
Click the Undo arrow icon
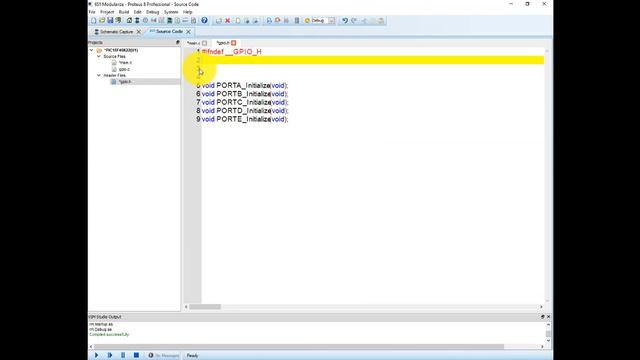[345, 20]
